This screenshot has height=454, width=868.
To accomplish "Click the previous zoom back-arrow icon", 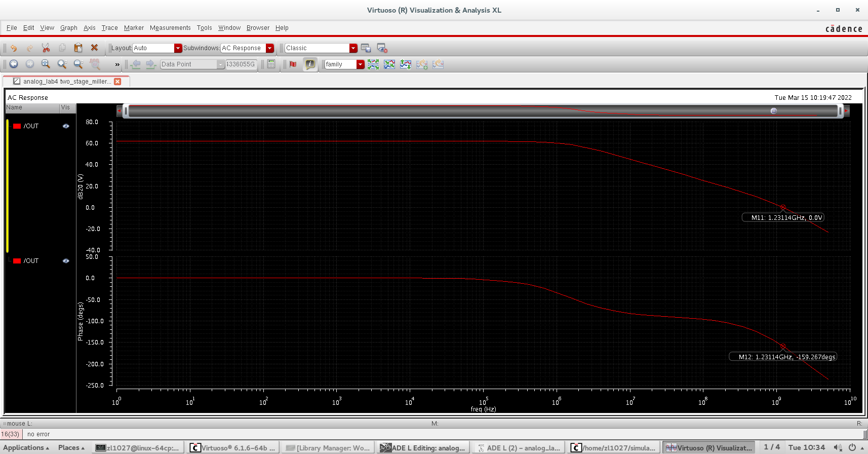I will click(x=14, y=64).
